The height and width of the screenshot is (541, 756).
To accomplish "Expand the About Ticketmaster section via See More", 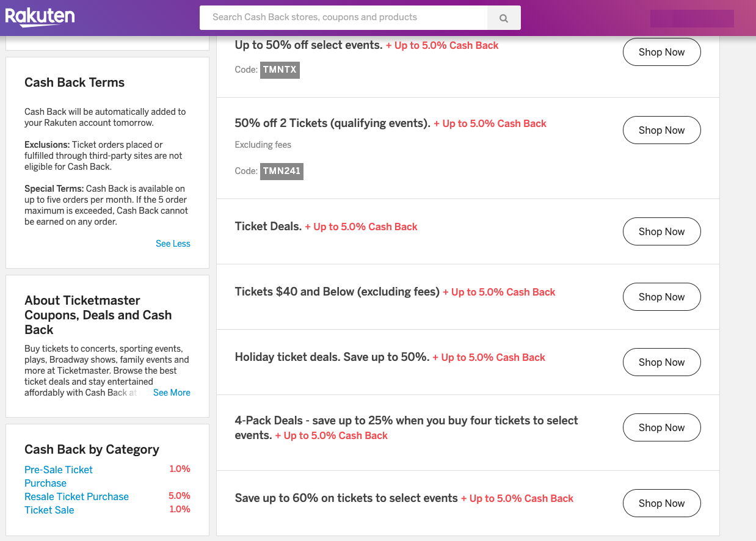I will [171, 393].
